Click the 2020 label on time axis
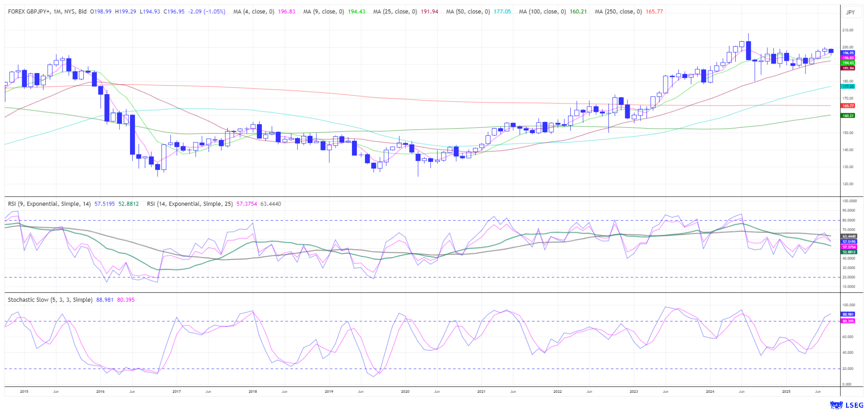The image size is (868, 410). click(x=405, y=391)
